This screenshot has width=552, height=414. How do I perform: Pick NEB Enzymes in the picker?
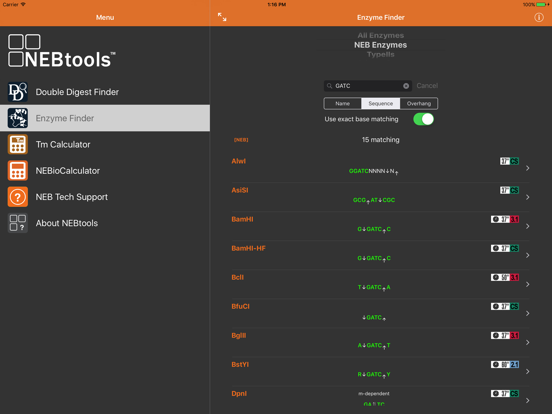click(381, 45)
